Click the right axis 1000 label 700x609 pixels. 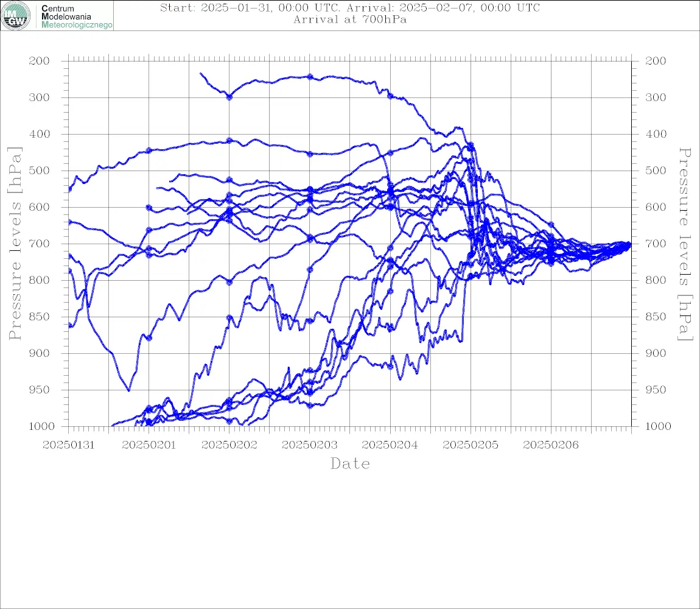click(658, 426)
